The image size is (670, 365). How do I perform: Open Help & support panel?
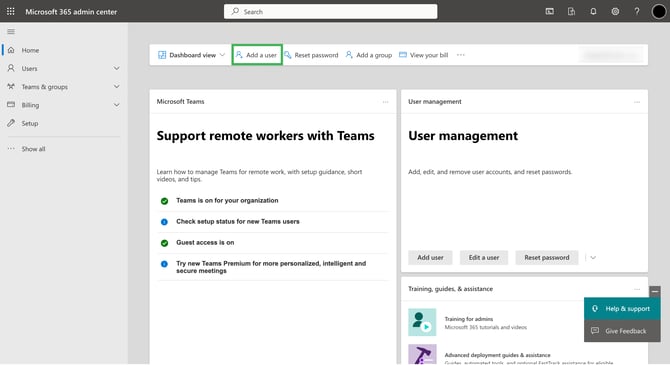(622, 309)
